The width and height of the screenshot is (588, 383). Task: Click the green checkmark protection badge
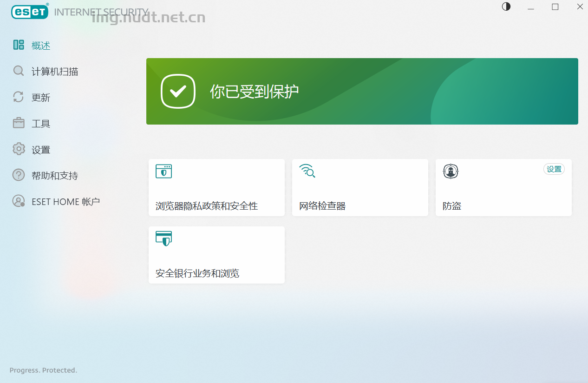coord(178,91)
